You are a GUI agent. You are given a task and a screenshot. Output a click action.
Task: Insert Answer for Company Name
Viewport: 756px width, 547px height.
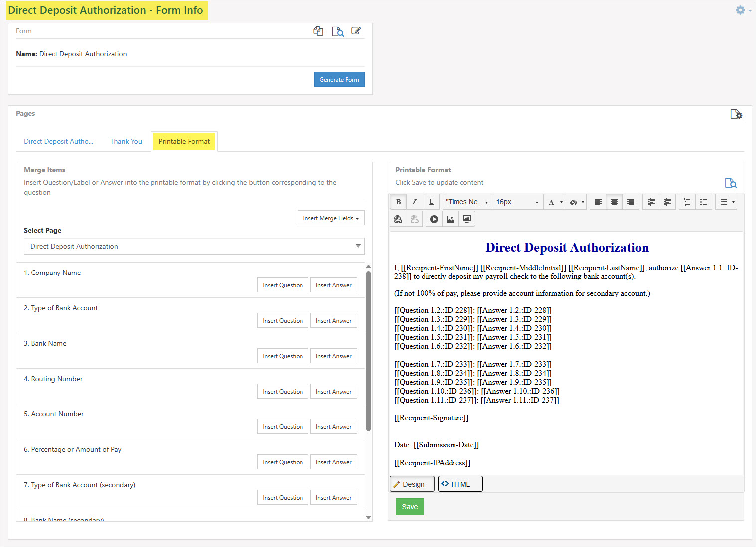point(333,285)
